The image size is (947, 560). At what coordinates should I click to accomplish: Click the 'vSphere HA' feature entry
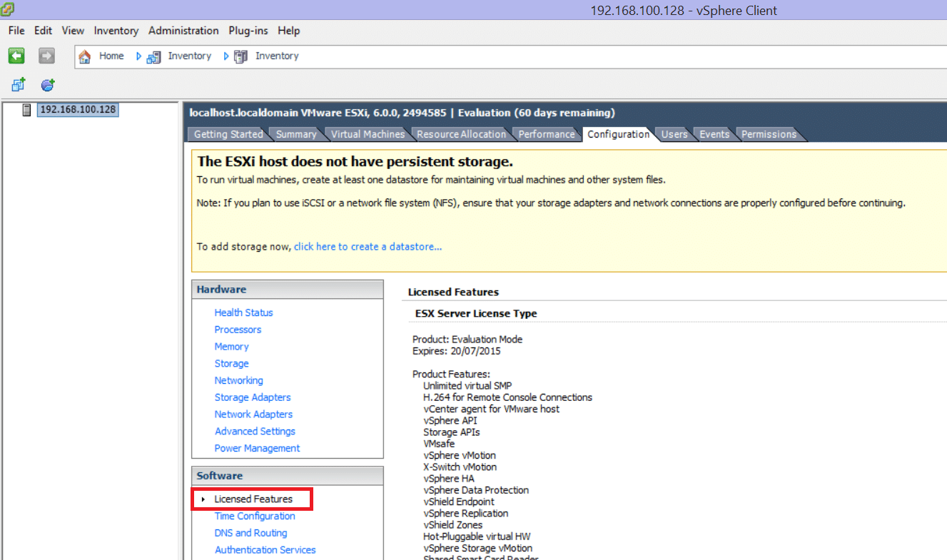[449, 479]
